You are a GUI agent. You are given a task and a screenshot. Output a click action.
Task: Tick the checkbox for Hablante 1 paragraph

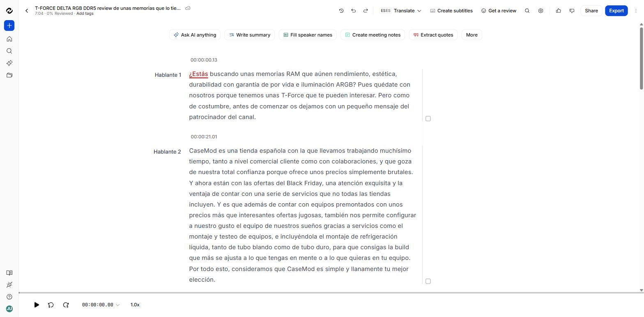point(428,119)
